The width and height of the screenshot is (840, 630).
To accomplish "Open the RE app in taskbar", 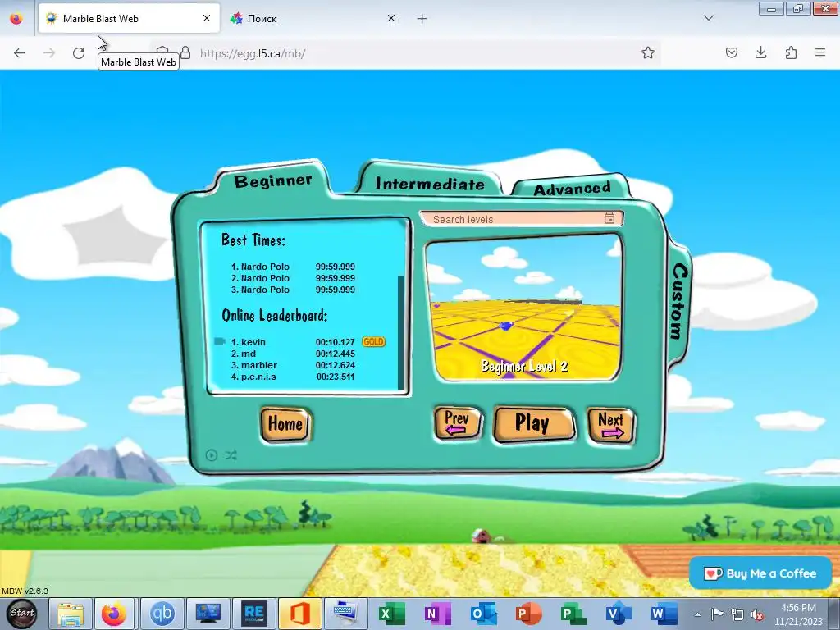I will pos(254,614).
